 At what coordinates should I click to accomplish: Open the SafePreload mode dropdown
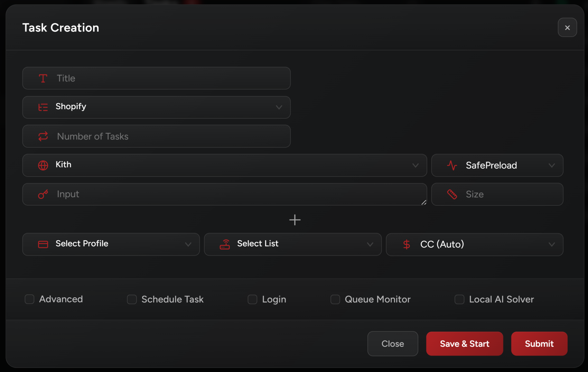551,166
